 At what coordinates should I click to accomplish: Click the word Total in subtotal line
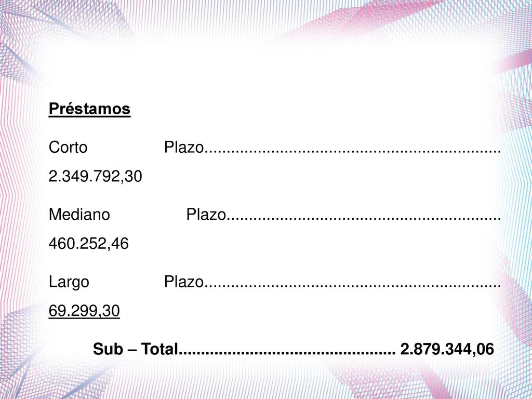[x=159, y=349]
